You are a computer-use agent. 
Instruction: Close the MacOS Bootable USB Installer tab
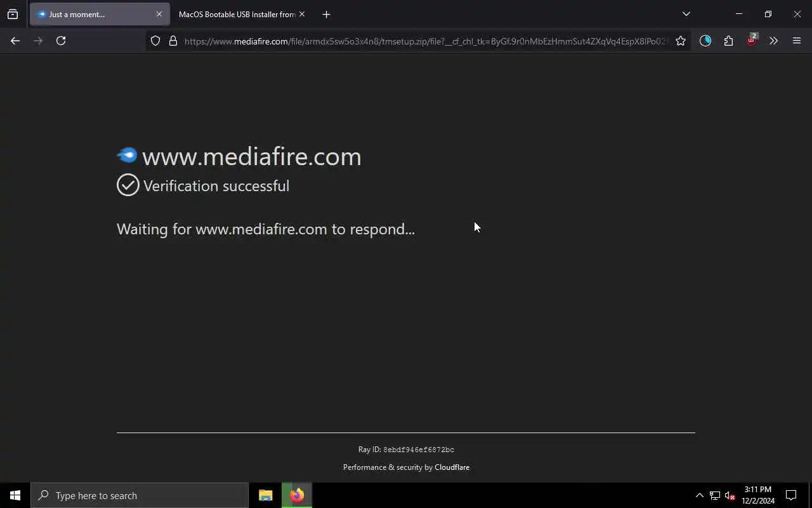(x=302, y=14)
